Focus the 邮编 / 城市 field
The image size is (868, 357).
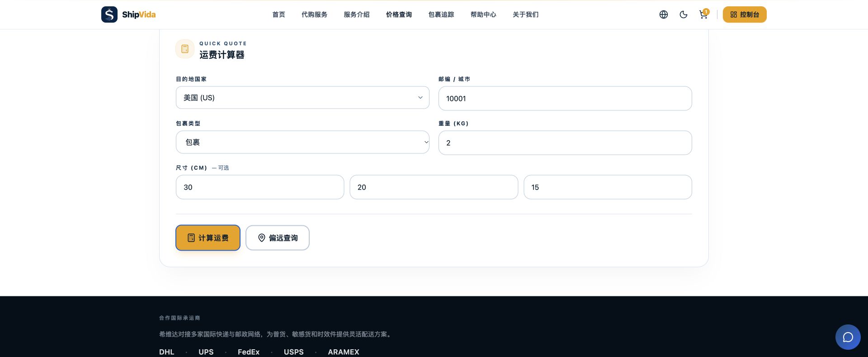pos(565,98)
